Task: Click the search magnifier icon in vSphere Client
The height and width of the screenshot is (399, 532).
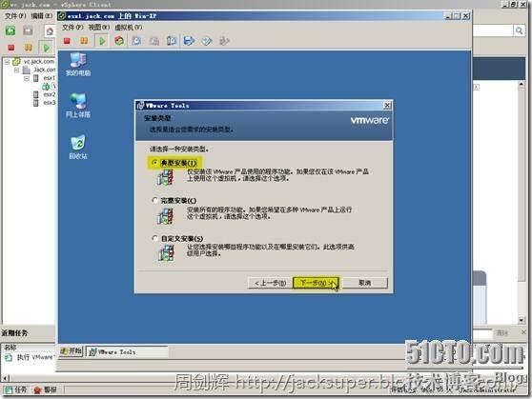Action: tap(519, 30)
